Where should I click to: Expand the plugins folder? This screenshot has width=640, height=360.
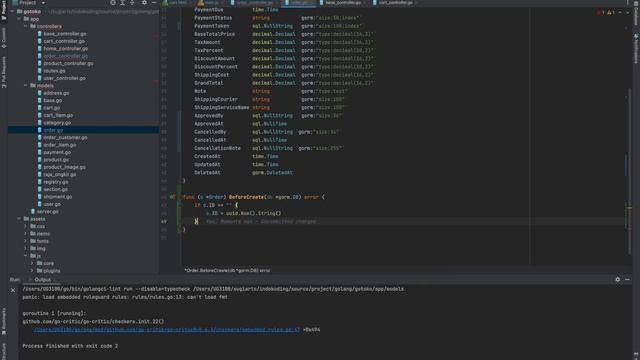32,271
